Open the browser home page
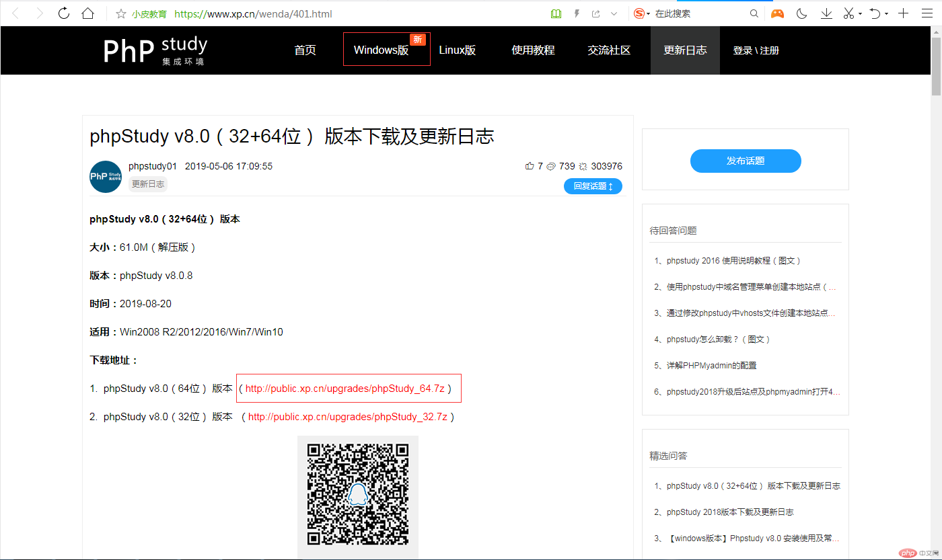 (87, 13)
